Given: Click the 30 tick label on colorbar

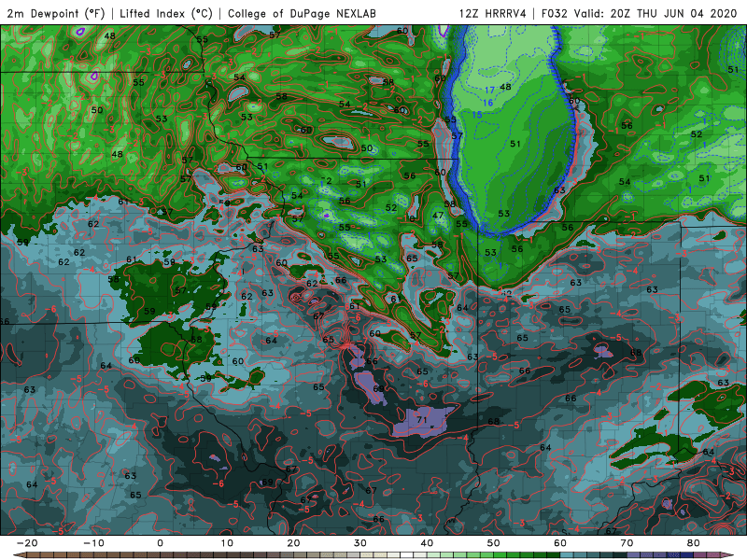Looking at the screenshot, I should pyautogui.click(x=360, y=543).
